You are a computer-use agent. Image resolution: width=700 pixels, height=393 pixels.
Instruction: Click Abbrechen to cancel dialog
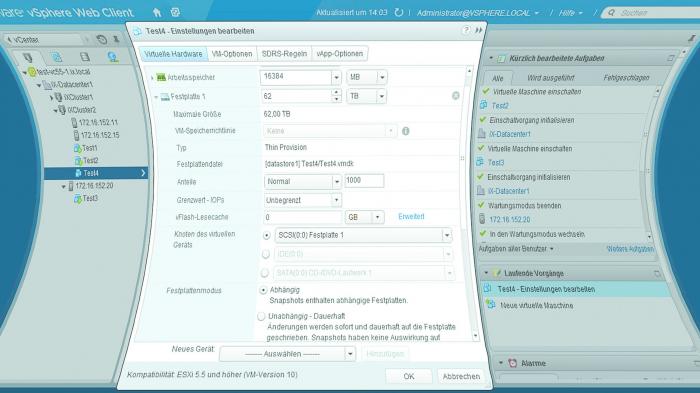pos(461,376)
